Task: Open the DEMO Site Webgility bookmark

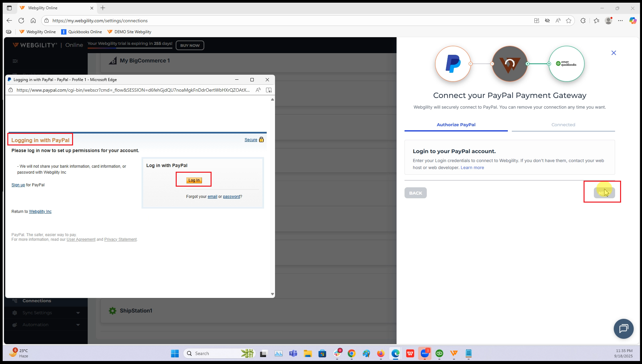Action: [129, 32]
